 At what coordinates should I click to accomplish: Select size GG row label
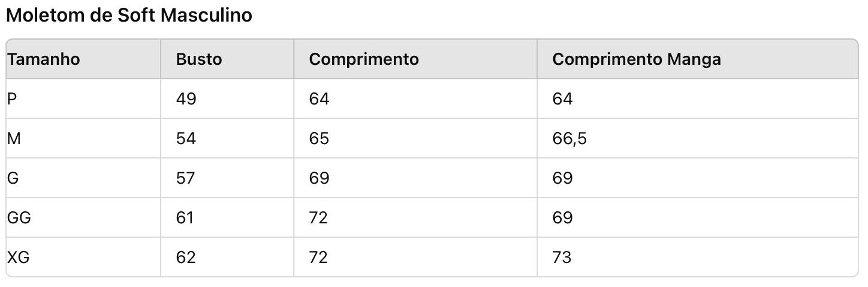tap(19, 217)
